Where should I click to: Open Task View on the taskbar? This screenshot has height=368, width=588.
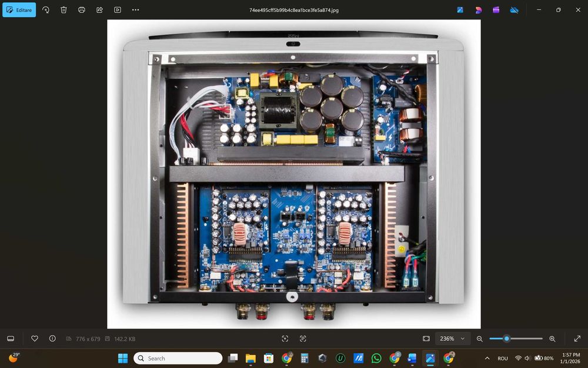[x=233, y=358]
